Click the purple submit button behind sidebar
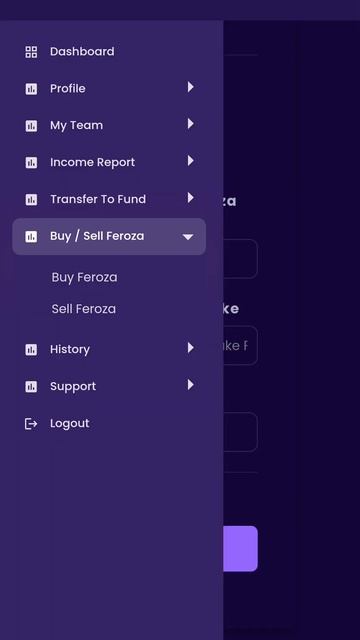Image resolution: width=360 pixels, height=640 pixels. click(240, 549)
